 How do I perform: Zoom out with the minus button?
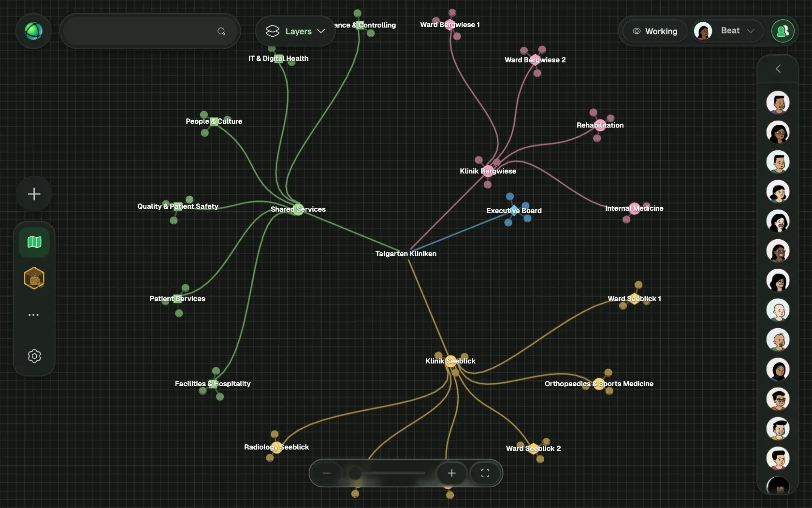click(x=327, y=473)
